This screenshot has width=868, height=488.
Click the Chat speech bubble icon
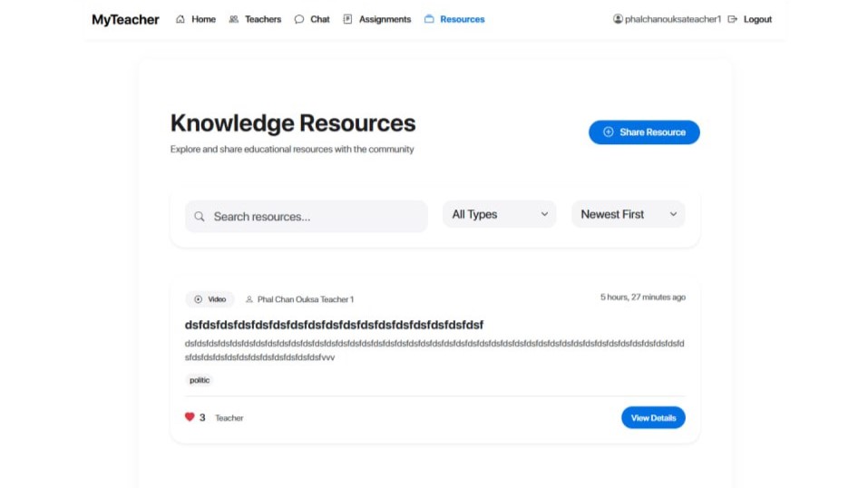click(x=299, y=19)
